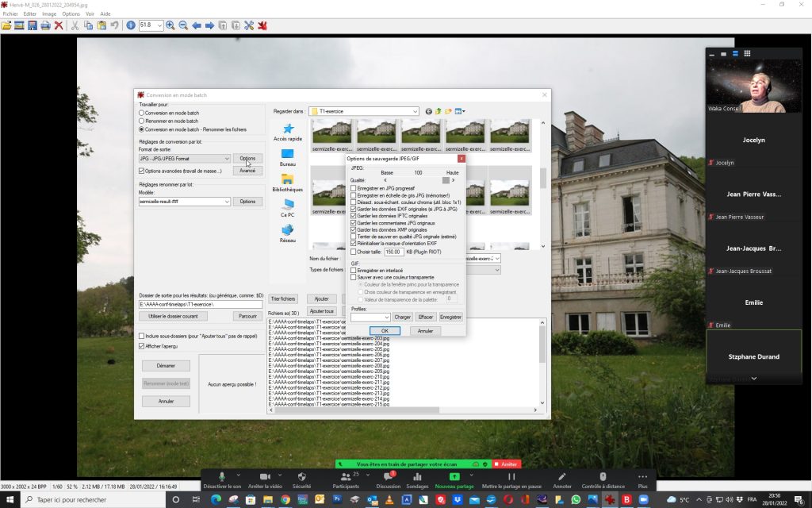Image resolution: width=812 pixels, height=508 pixels.
Task: Open Zoom Participants panel
Action: point(346,480)
